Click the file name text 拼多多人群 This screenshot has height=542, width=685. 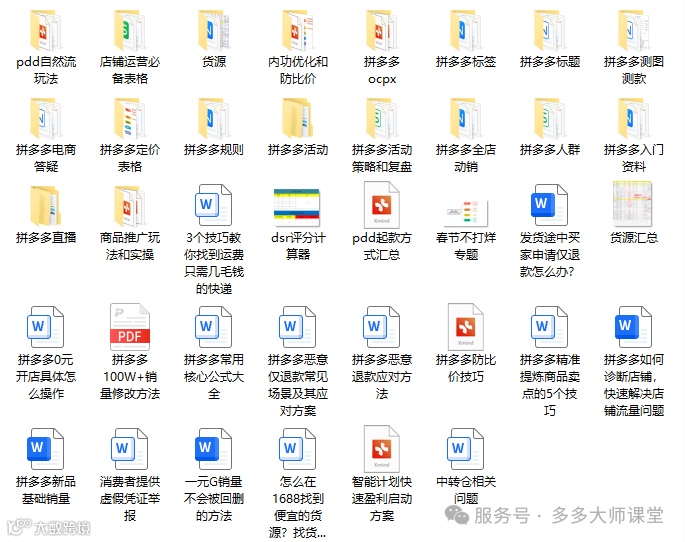(550, 150)
